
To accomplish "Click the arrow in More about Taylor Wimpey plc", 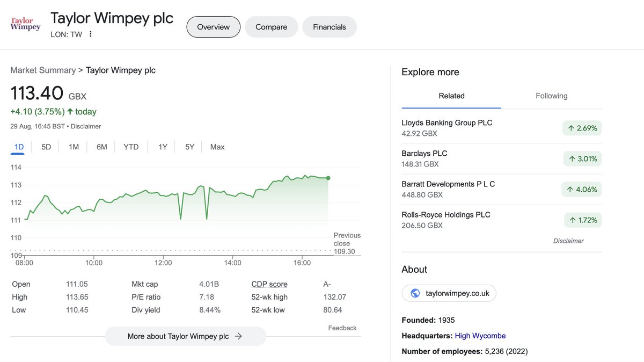I will click(x=239, y=336).
